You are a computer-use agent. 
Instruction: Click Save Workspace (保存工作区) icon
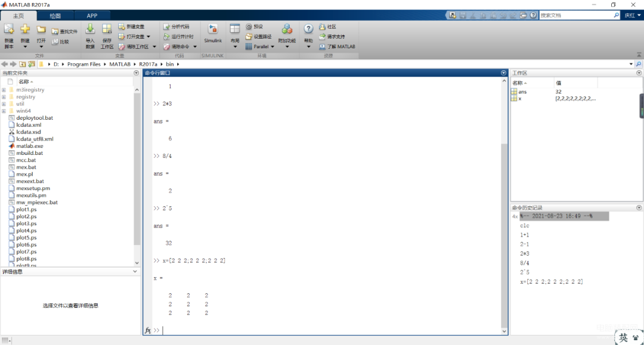point(107,29)
